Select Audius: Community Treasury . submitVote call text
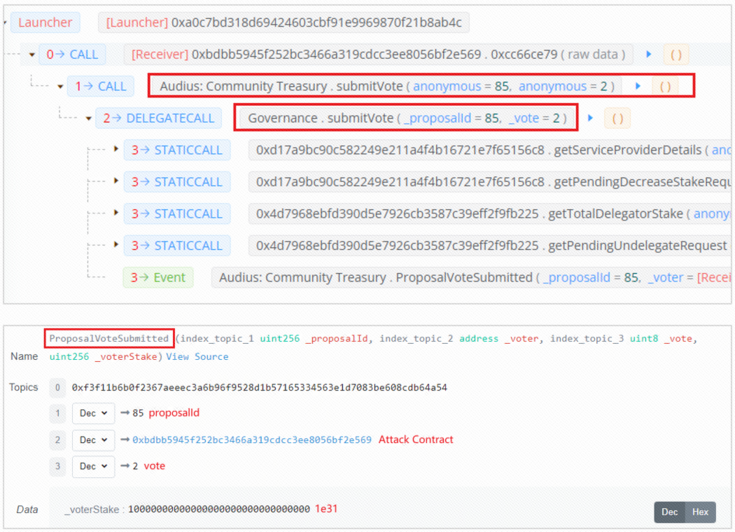 [387, 86]
